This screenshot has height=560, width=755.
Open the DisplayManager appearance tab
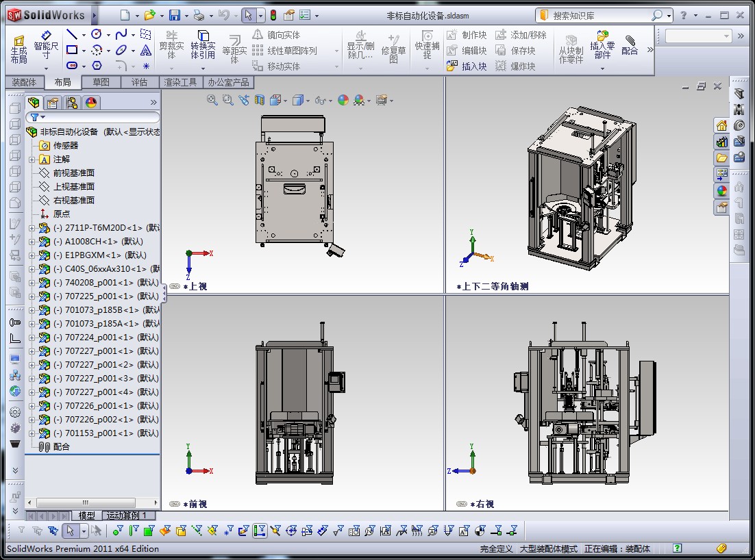point(92,103)
